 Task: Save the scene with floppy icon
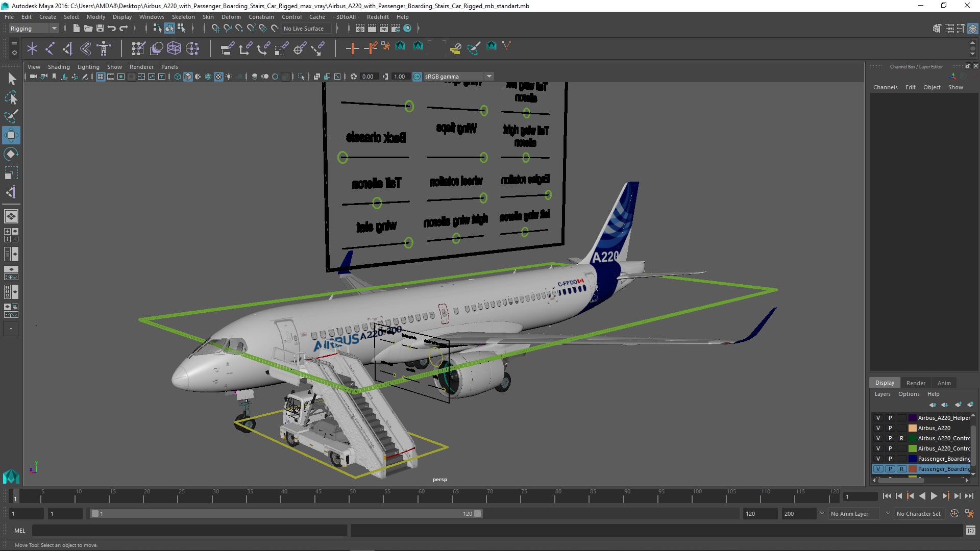(100, 29)
